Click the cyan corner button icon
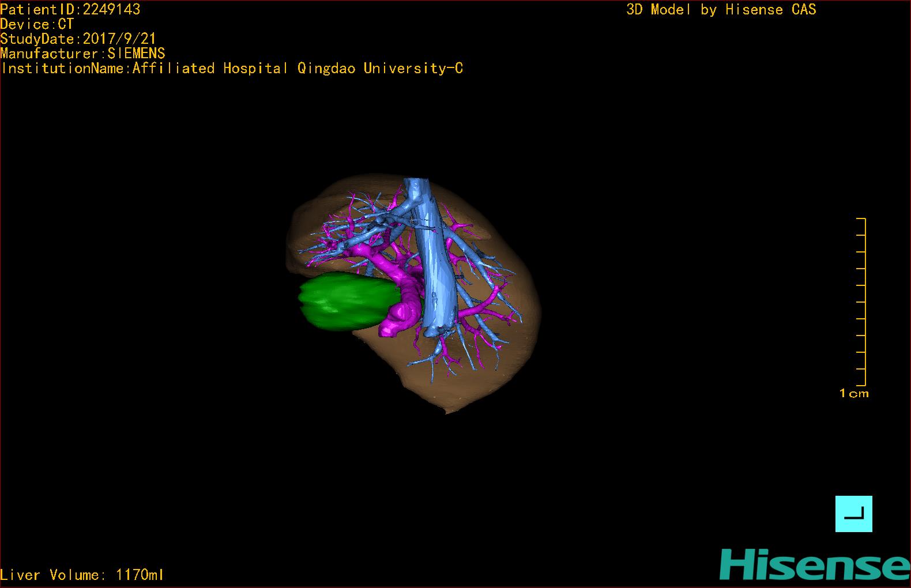This screenshot has width=911, height=588. coord(853,514)
